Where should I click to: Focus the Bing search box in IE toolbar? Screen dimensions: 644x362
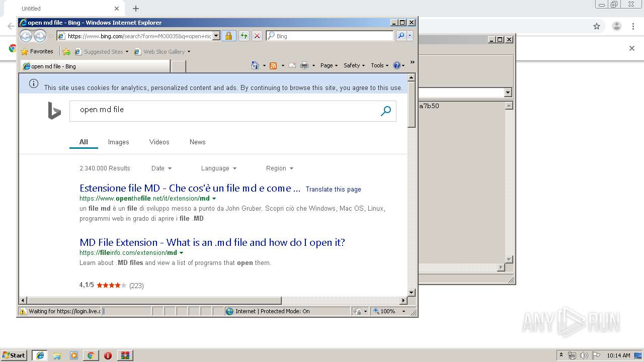click(x=330, y=36)
